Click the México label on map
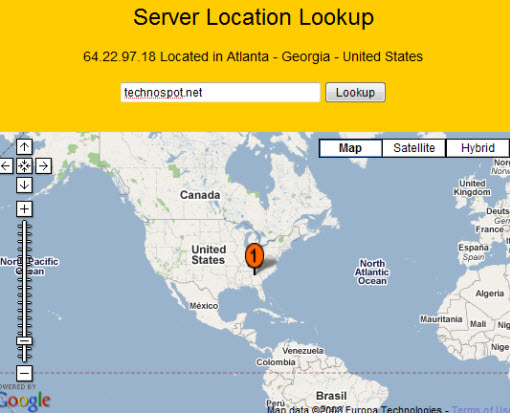The image size is (510, 413). pyautogui.click(x=204, y=306)
